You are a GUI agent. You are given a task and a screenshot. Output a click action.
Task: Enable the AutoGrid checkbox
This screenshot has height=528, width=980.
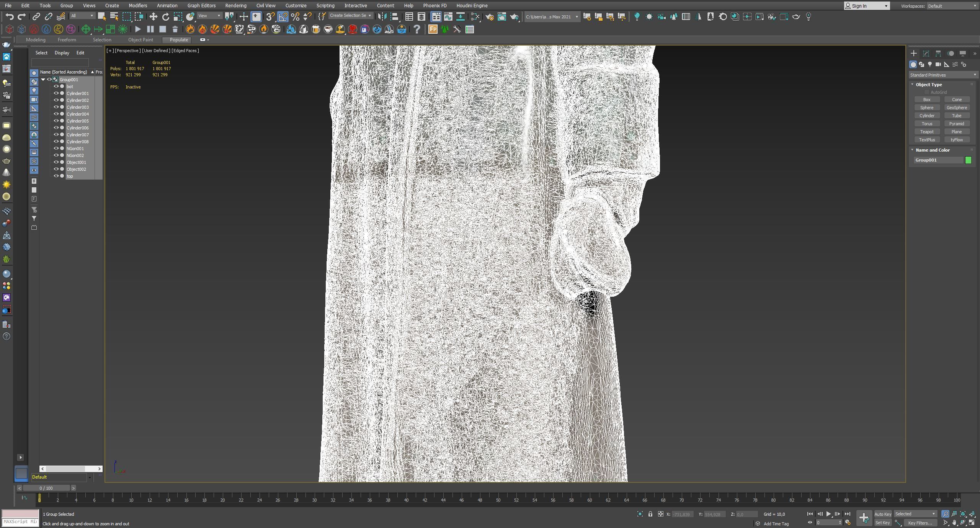(926, 92)
